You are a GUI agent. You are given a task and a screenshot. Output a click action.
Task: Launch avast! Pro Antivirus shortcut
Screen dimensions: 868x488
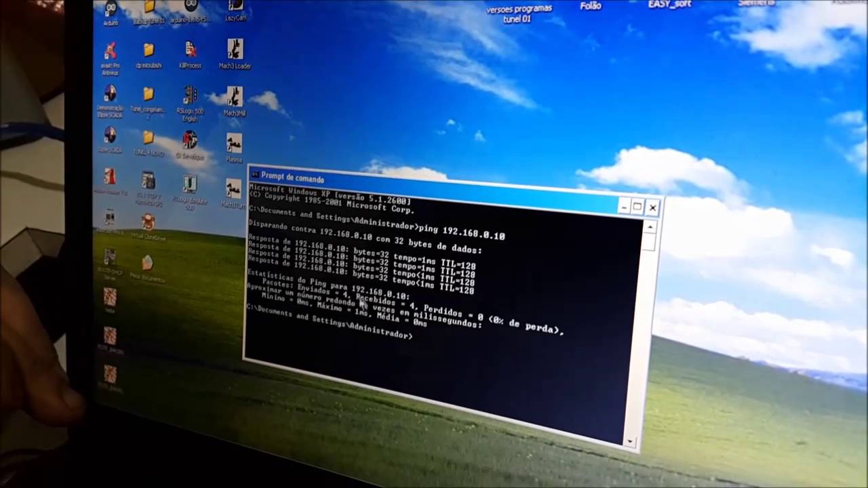click(110, 58)
